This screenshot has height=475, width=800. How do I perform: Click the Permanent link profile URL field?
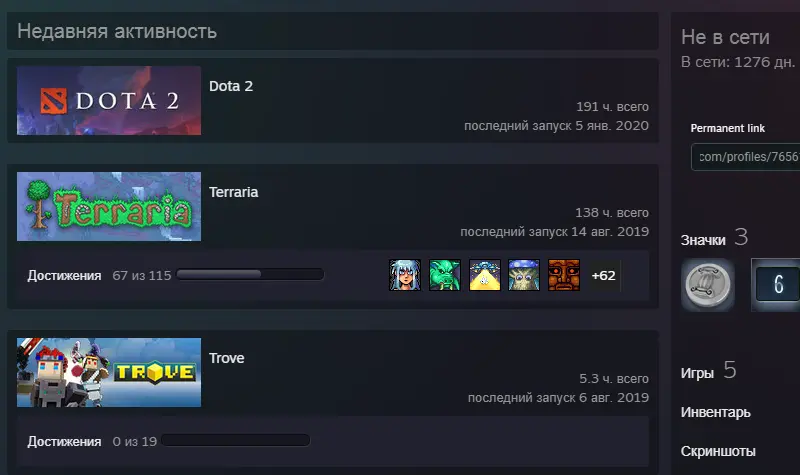pyautogui.click(x=745, y=157)
